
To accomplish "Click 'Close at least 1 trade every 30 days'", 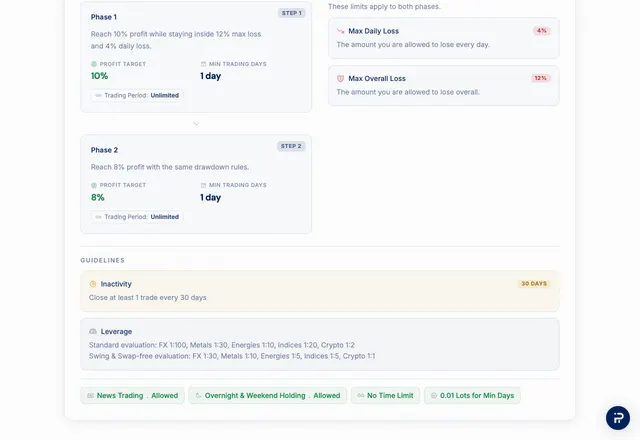I will (148, 298).
